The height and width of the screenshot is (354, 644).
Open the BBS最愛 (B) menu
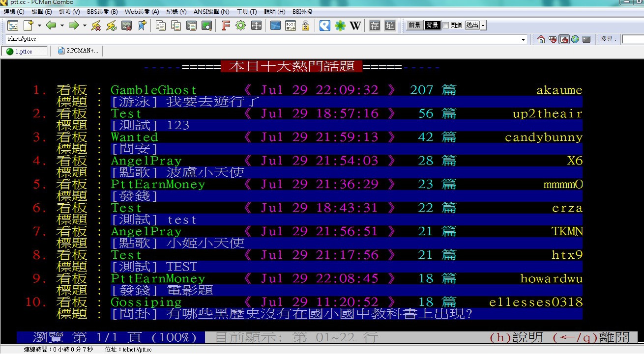pos(102,12)
